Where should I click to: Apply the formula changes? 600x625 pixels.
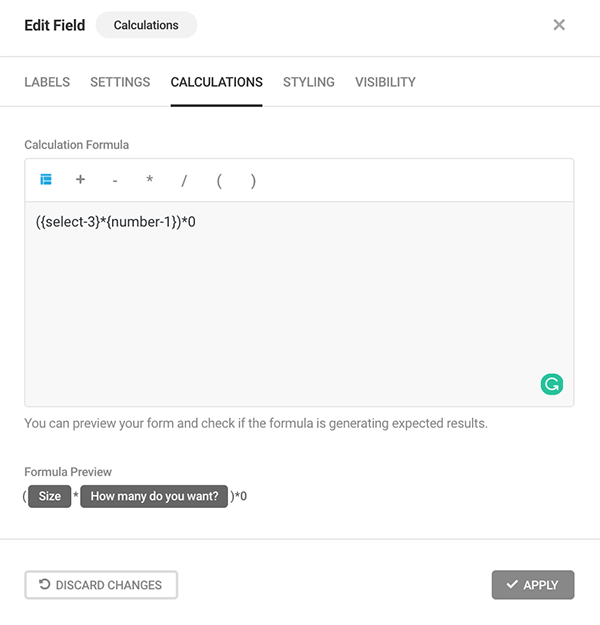532,585
